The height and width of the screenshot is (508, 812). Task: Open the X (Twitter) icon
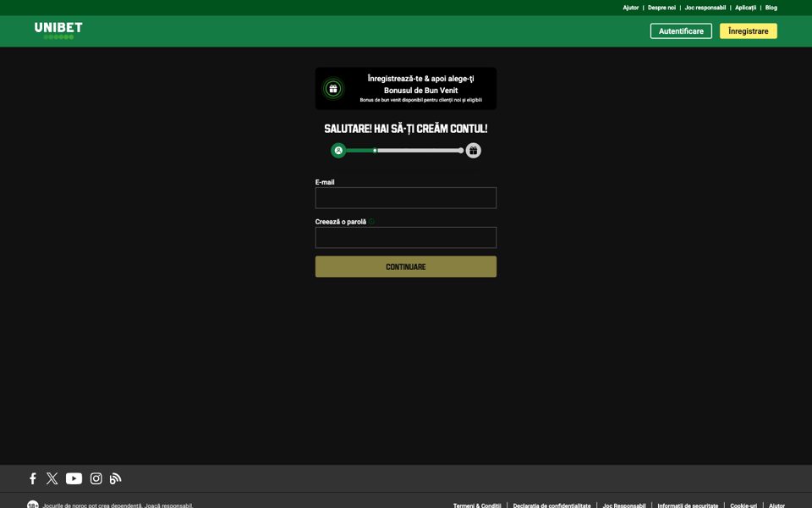[x=52, y=478]
